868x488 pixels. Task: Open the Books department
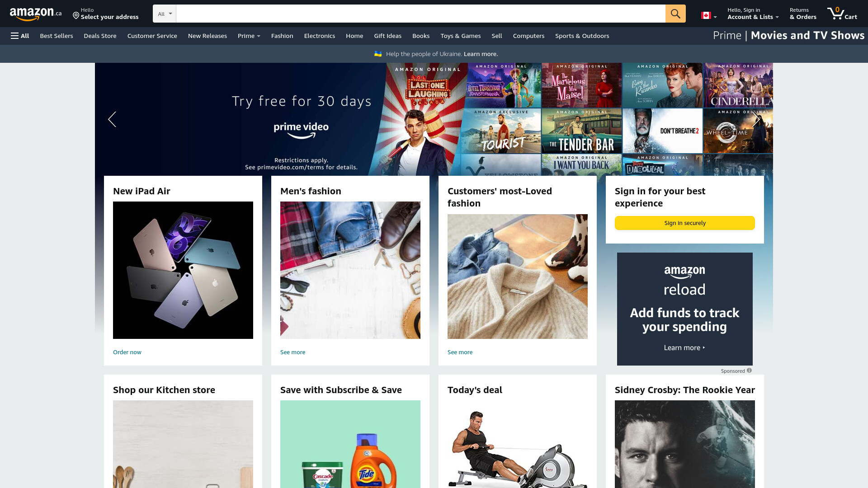click(421, 36)
